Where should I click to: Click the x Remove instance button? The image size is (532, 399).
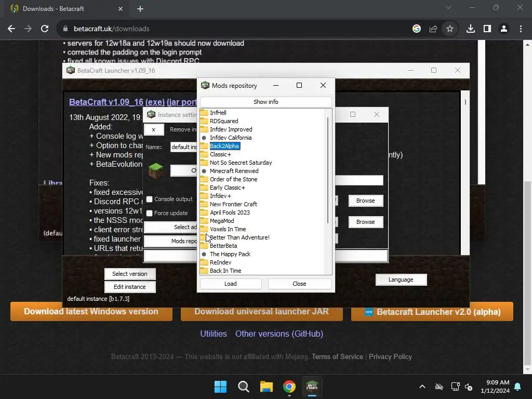point(154,129)
